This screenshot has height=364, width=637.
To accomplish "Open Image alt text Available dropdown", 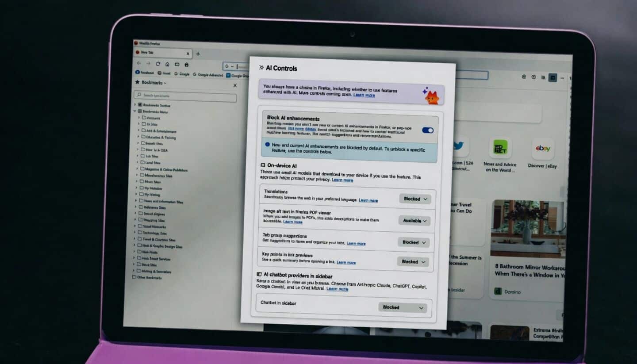I will pyautogui.click(x=414, y=220).
